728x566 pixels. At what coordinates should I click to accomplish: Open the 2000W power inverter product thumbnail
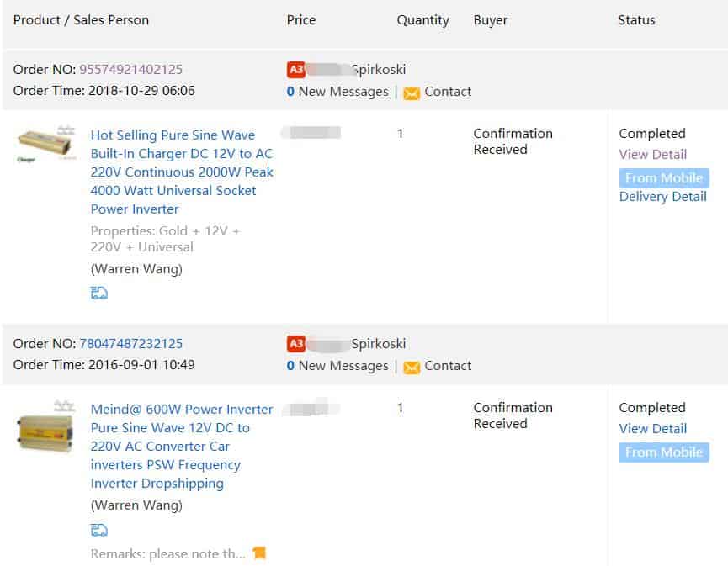(x=45, y=143)
